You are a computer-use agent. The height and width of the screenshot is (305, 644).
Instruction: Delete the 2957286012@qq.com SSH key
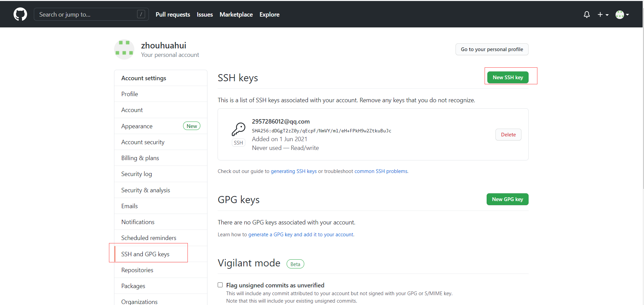508,135
